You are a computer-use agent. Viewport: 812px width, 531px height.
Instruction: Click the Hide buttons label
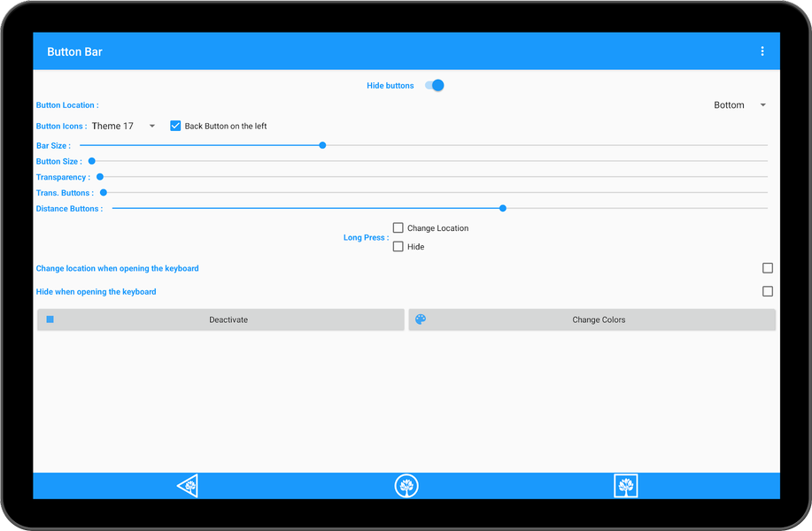click(390, 85)
